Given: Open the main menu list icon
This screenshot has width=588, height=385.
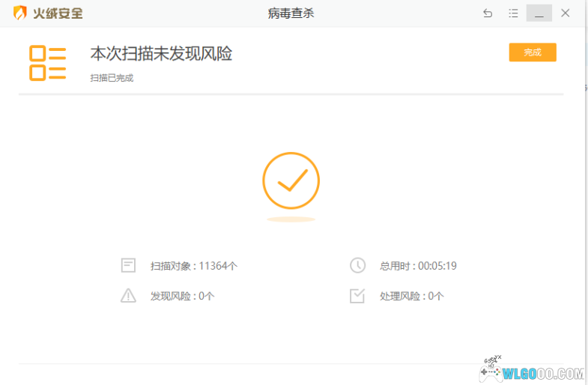Looking at the screenshot, I should point(513,13).
